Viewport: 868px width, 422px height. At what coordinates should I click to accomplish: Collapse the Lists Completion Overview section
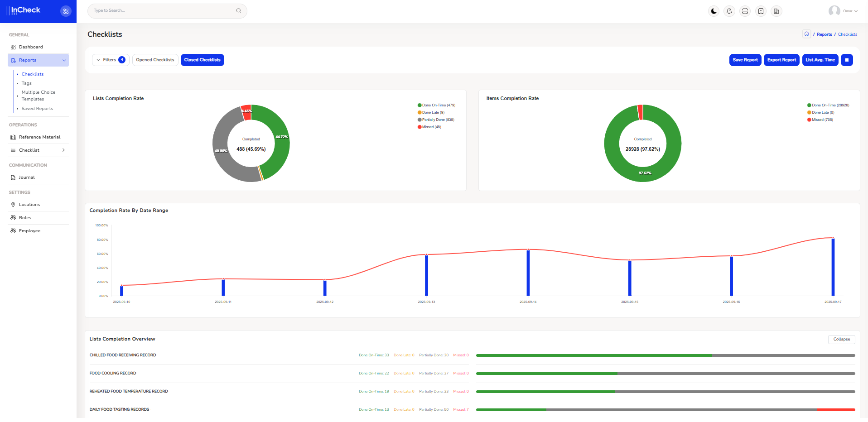841,339
